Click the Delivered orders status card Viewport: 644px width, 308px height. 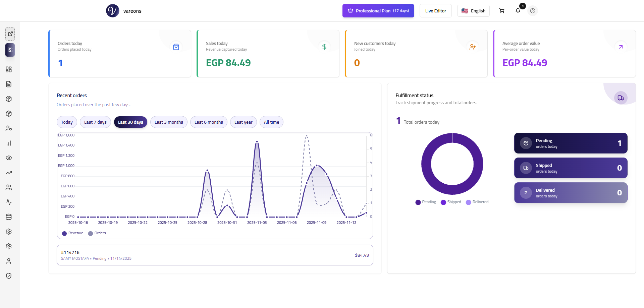(x=570, y=193)
